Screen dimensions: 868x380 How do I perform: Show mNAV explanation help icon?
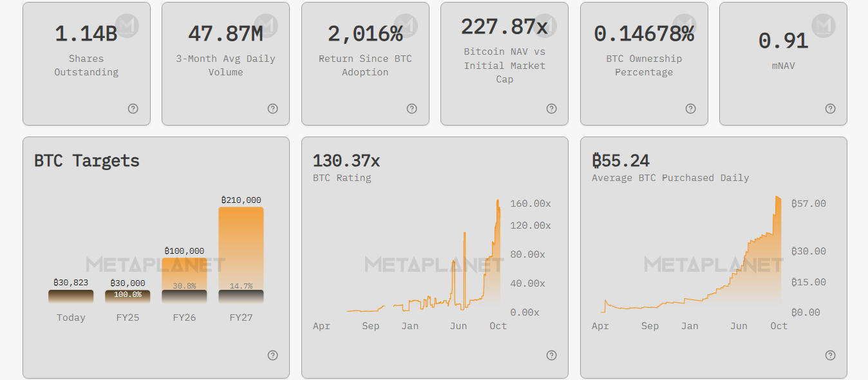[x=831, y=109]
